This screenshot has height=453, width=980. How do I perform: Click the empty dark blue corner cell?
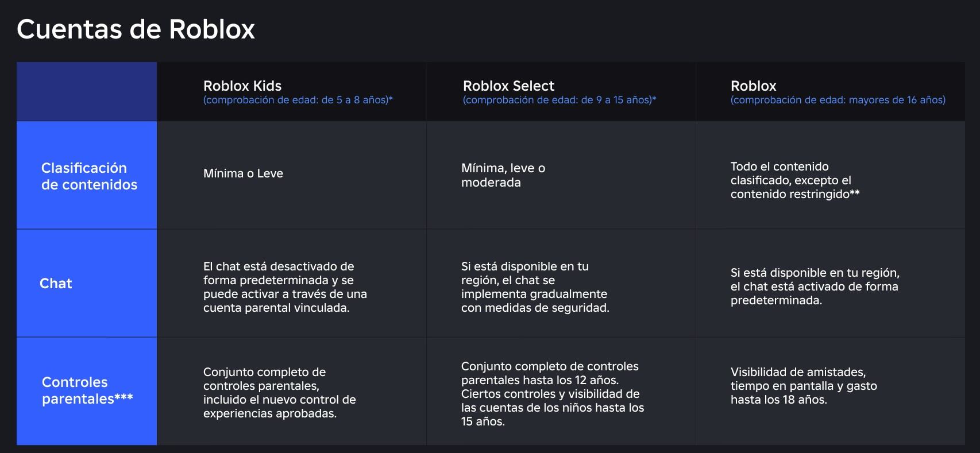tap(87, 92)
